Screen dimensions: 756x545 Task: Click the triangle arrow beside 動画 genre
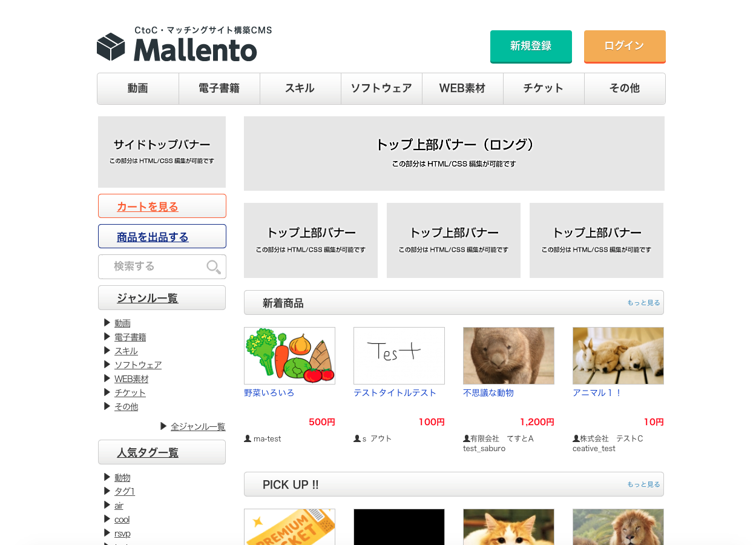(x=107, y=323)
